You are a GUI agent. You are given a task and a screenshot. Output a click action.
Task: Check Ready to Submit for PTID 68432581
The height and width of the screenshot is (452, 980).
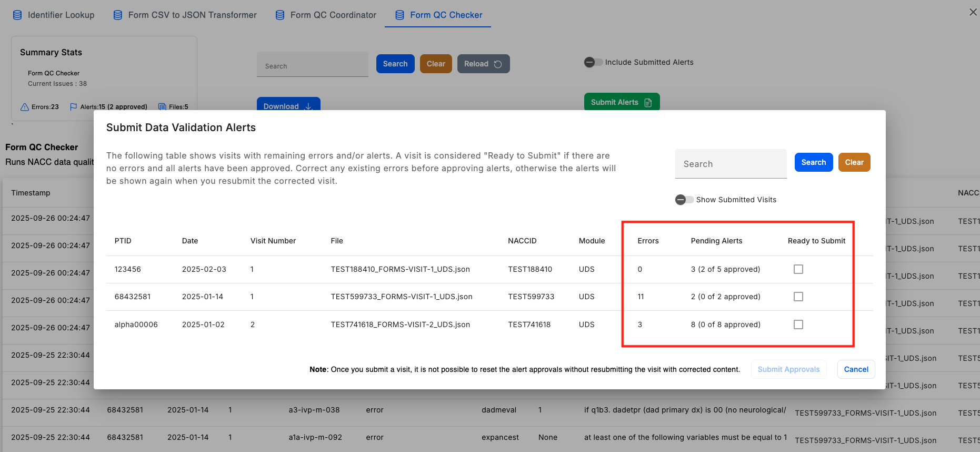(x=798, y=297)
